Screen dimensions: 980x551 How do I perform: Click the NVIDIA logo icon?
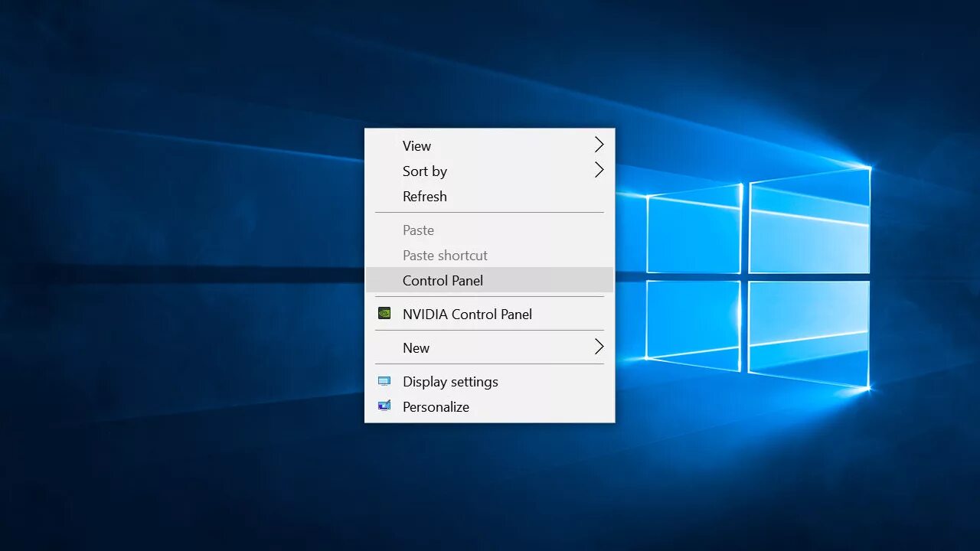coord(384,313)
